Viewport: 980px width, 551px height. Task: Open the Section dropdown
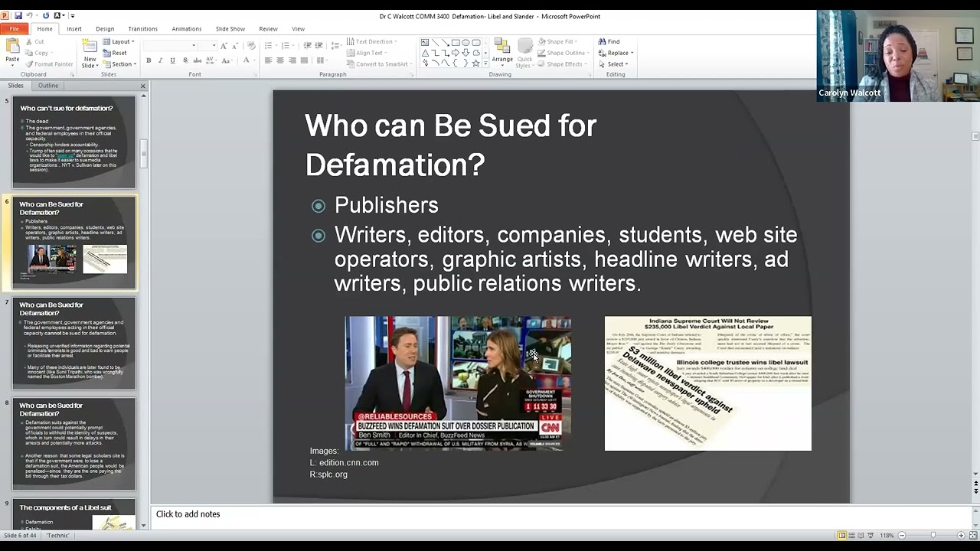(119, 64)
